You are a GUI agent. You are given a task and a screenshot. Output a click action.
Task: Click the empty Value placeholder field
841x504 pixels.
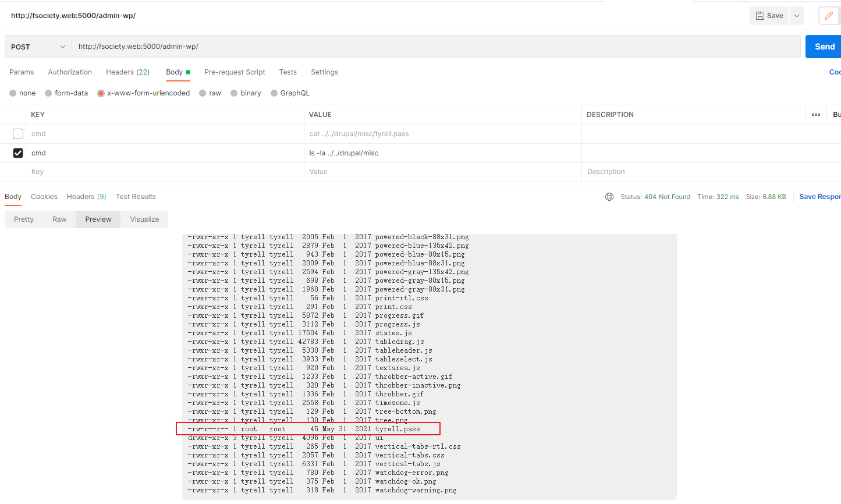[x=443, y=172]
